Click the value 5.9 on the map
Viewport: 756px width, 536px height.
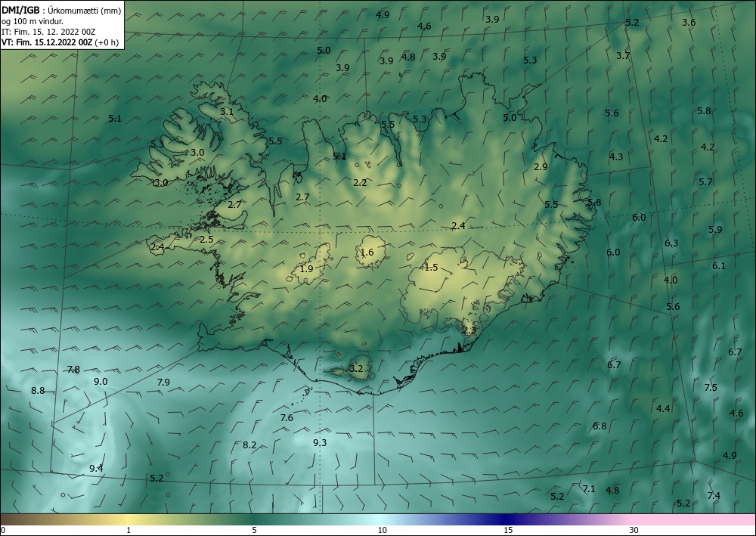coord(715,229)
